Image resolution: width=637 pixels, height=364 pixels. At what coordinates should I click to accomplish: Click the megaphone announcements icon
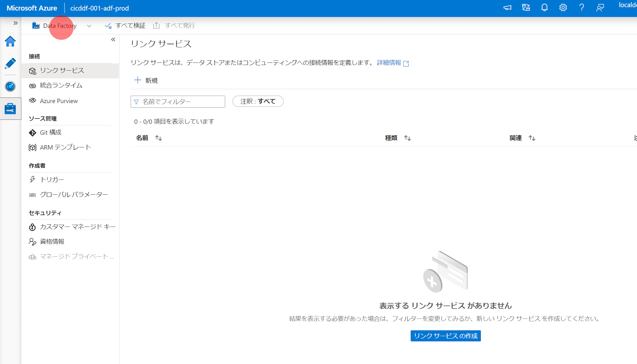click(x=507, y=7)
